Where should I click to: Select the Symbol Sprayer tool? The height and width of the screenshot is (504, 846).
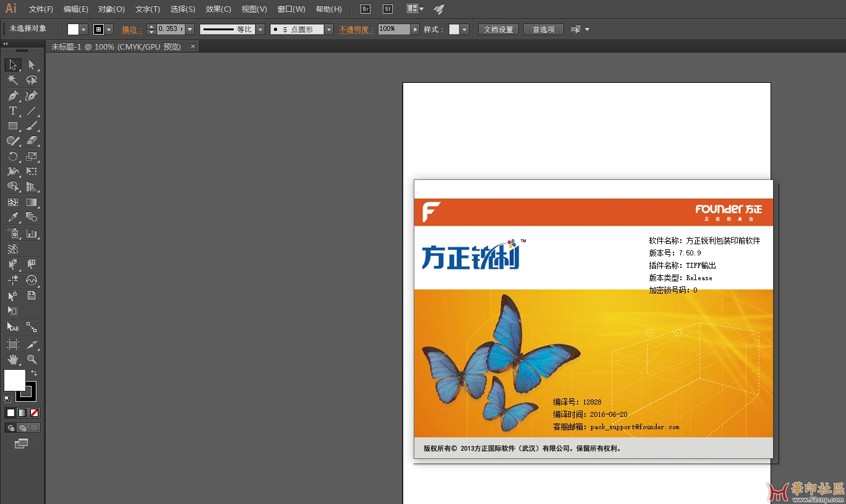pos(13,233)
